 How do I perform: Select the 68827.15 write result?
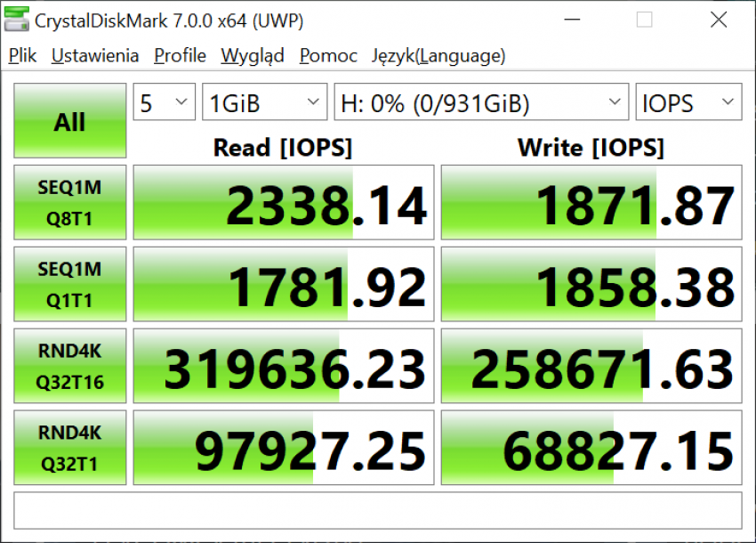point(591,448)
